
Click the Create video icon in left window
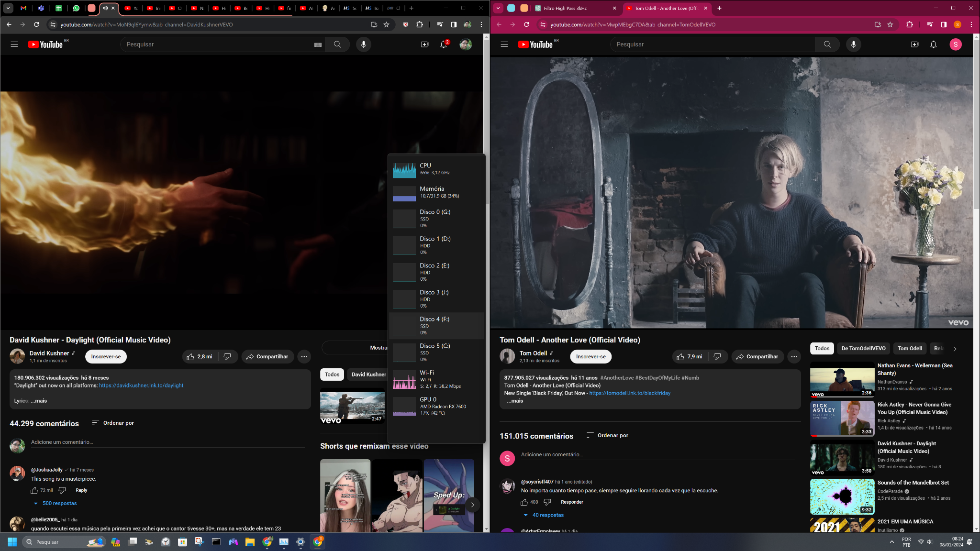[425, 44]
